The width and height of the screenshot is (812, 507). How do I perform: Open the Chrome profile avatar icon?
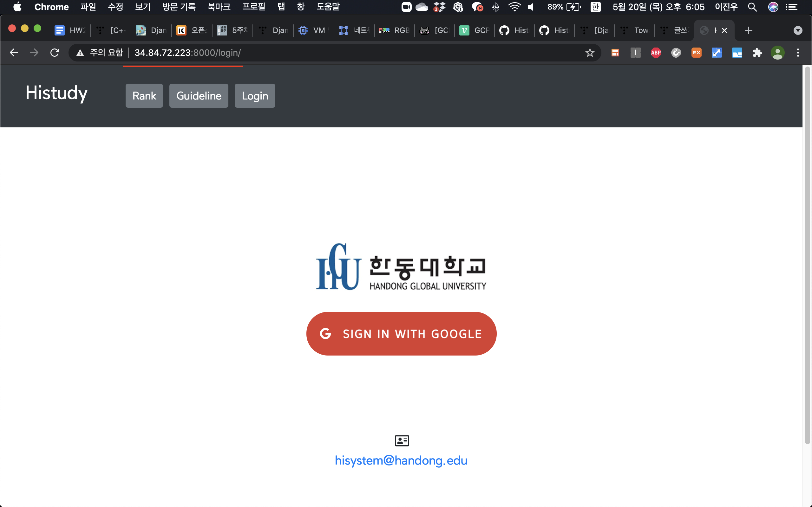[777, 53]
